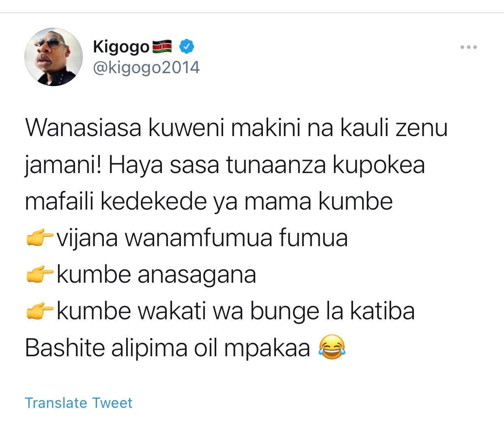This screenshot has height=431, width=504.
Task: Click pointing hand emoji before 'kumbe wakati'
Action: [39, 312]
